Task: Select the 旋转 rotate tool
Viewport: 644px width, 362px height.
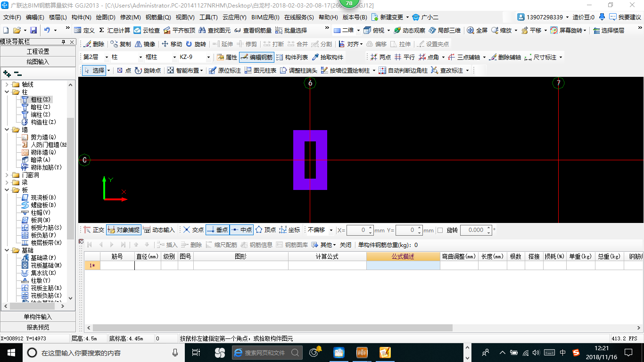Action: coord(196,44)
